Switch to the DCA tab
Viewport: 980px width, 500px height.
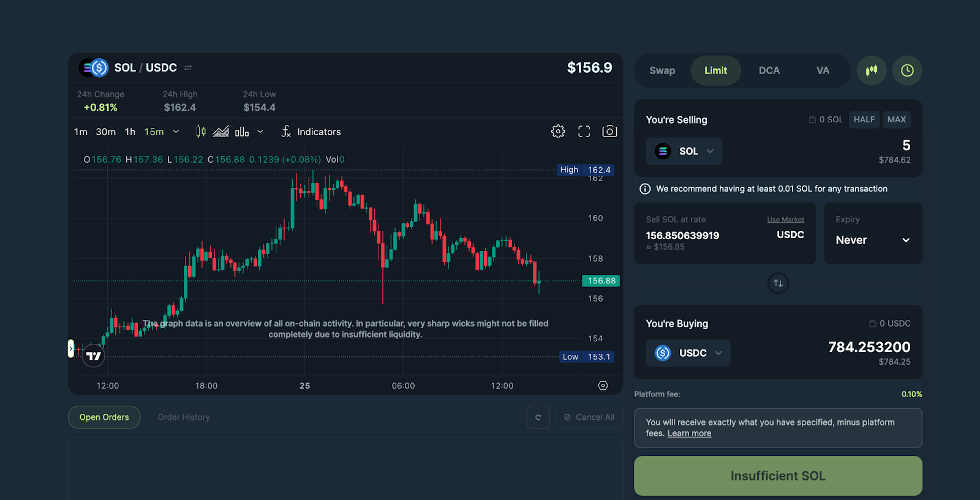769,70
